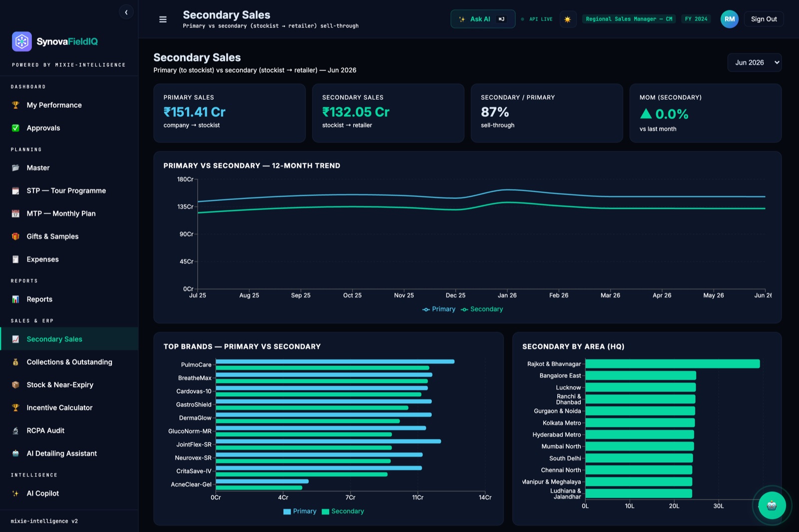The image size is (799, 532).
Task: Click the Primary Sales ₹151.41 Cr card
Action: point(229,113)
